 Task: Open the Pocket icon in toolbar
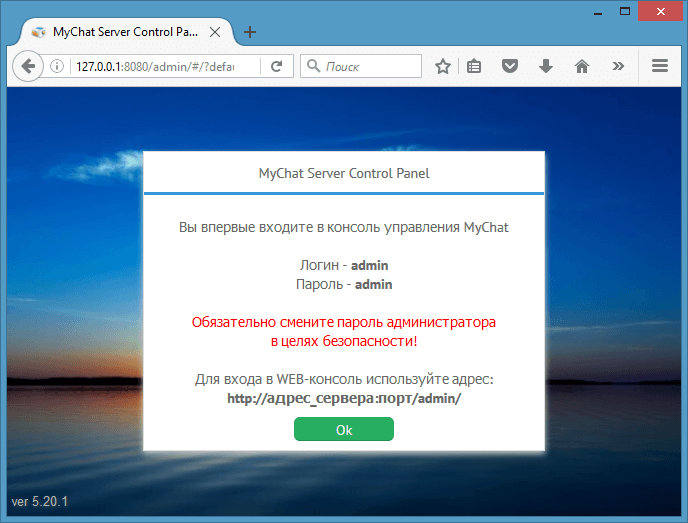[x=509, y=67]
